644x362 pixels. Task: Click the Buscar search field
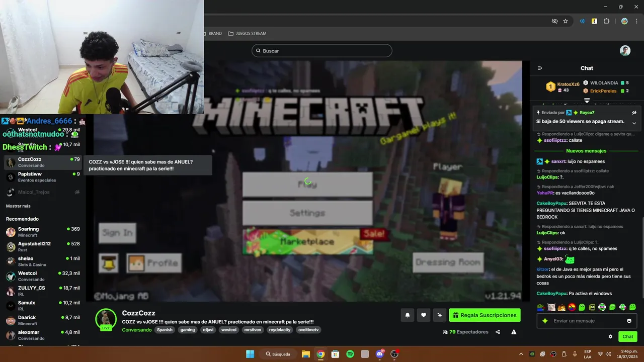tap(322, 51)
